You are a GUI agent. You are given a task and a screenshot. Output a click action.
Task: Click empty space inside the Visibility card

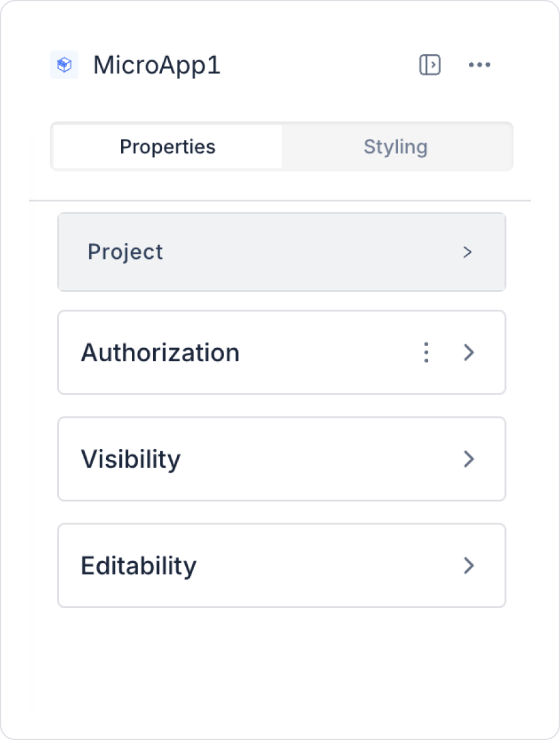coord(314,459)
